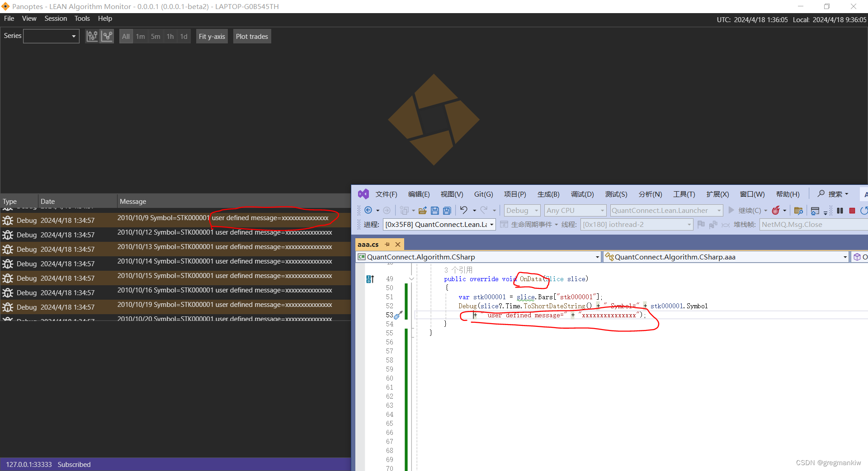Select the 2010/10/9 debug log row
Image resolution: width=868 pixels, height=471 pixels.
175,220
